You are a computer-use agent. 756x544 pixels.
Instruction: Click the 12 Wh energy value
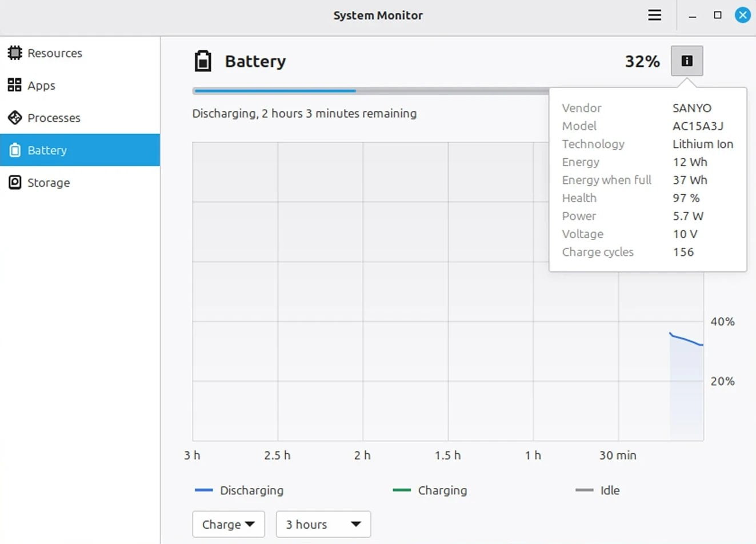pyautogui.click(x=690, y=162)
